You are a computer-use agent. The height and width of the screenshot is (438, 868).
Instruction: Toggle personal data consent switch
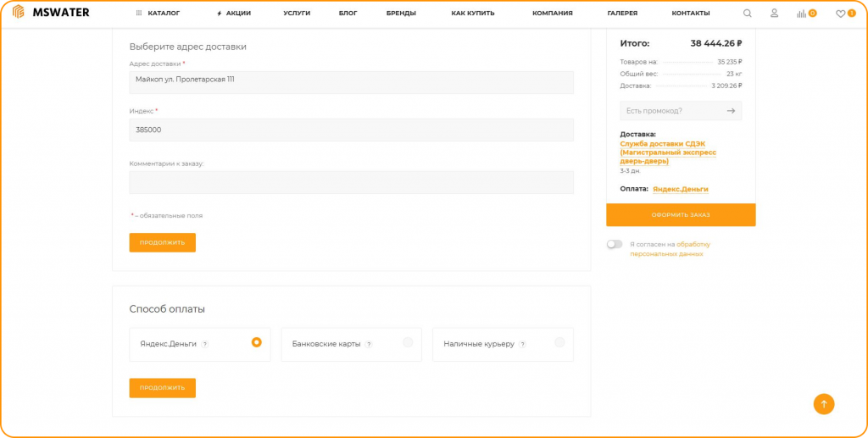coord(615,244)
